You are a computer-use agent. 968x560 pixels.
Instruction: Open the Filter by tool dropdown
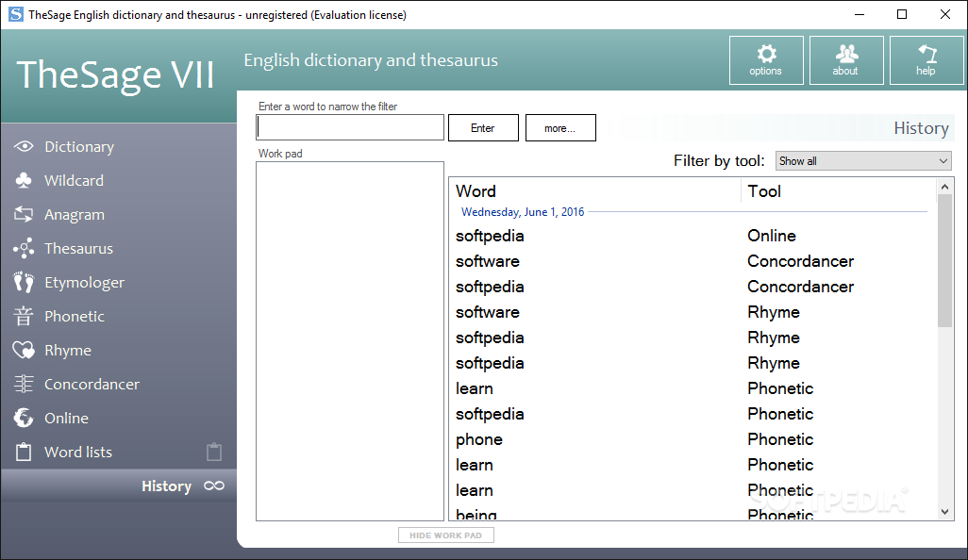(863, 161)
